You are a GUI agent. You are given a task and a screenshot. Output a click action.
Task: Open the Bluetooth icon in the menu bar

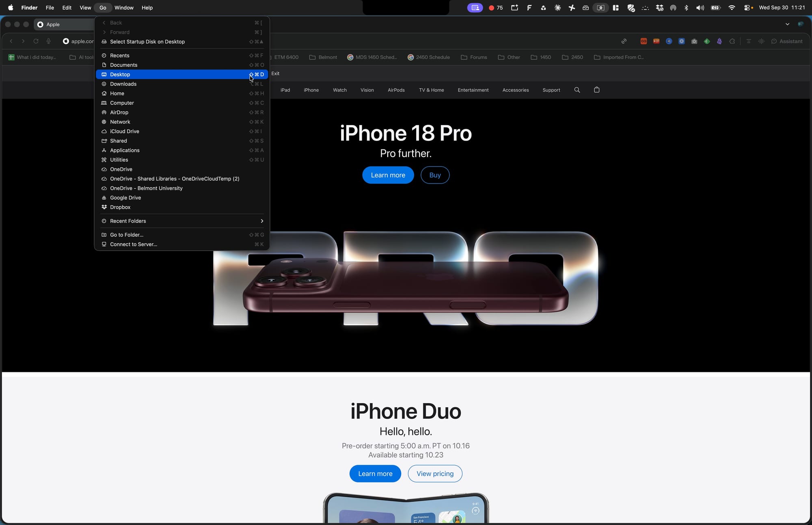pos(686,8)
